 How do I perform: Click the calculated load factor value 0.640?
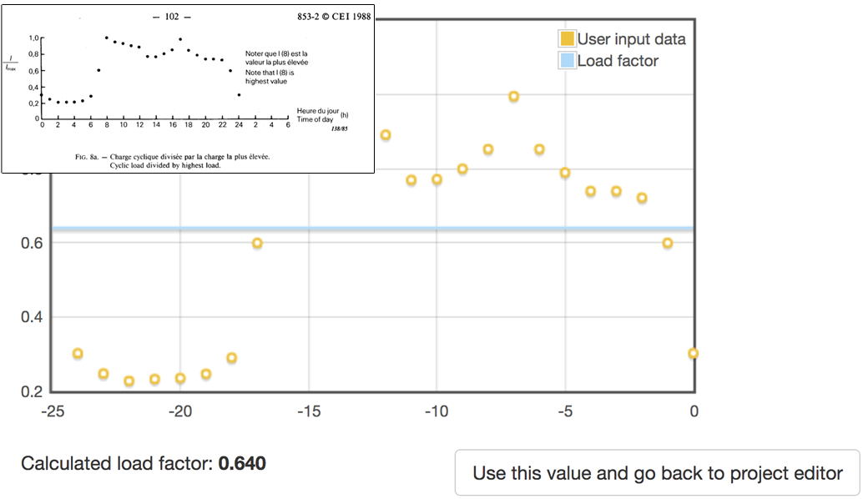tap(242, 463)
